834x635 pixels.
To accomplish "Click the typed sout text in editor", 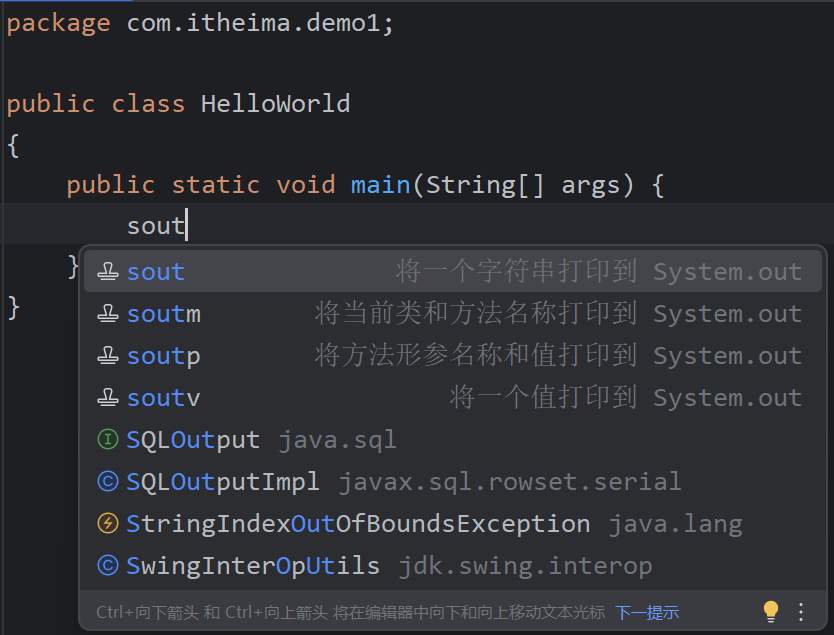I will click(x=156, y=225).
